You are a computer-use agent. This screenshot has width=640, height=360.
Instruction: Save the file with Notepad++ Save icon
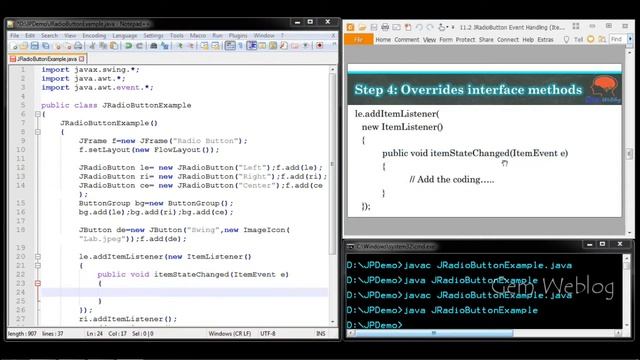(35, 46)
